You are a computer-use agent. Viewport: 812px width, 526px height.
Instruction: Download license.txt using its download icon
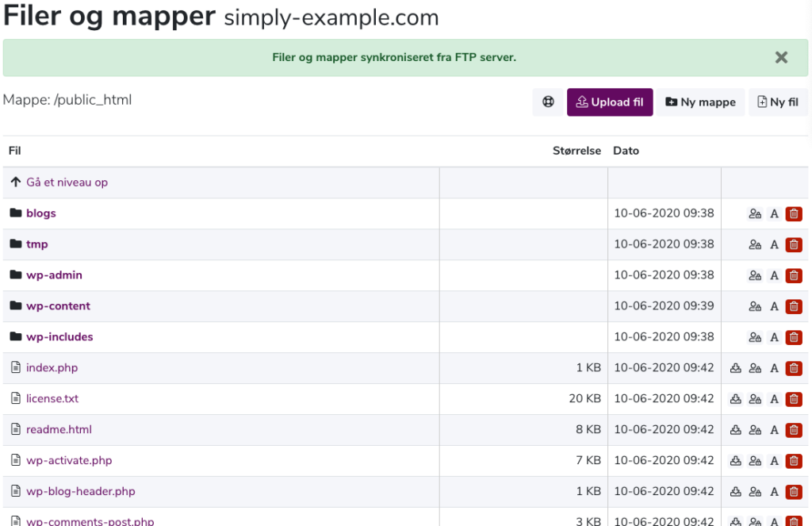[x=736, y=399]
